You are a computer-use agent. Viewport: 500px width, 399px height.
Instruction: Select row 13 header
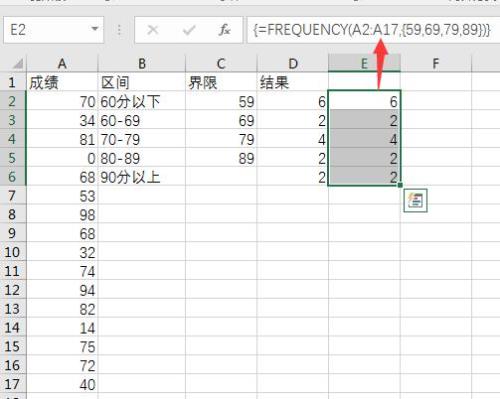[13, 309]
